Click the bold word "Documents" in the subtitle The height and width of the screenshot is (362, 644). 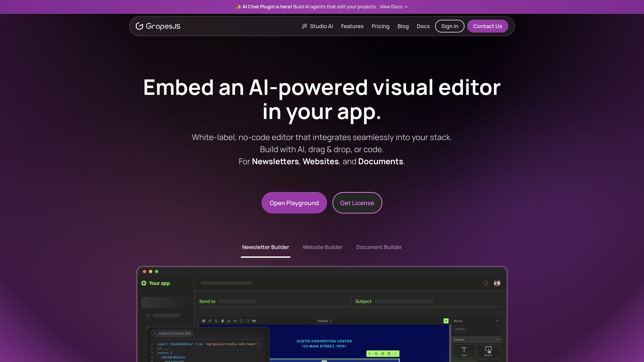(x=381, y=161)
